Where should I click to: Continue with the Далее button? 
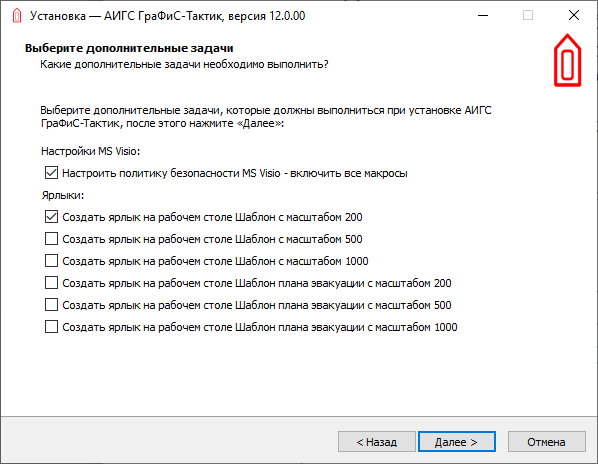(x=457, y=442)
